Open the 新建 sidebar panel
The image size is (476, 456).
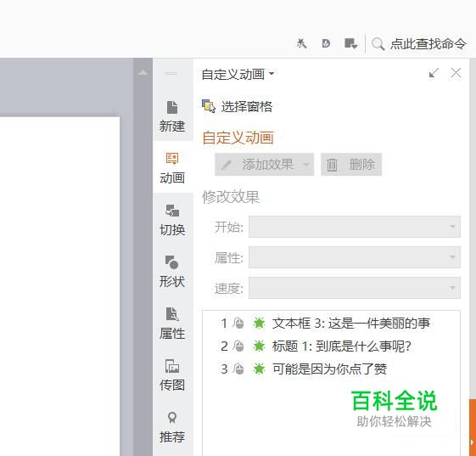172,116
